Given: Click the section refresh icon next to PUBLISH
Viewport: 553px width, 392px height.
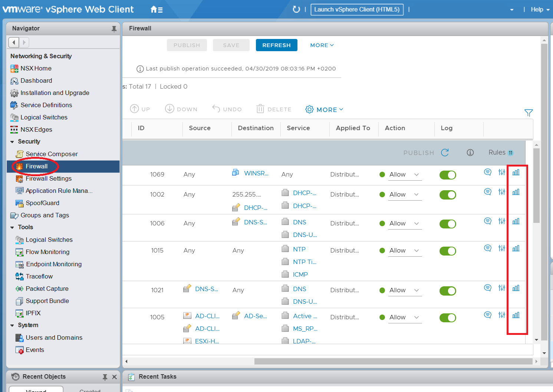Looking at the screenshot, I should (445, 152).
